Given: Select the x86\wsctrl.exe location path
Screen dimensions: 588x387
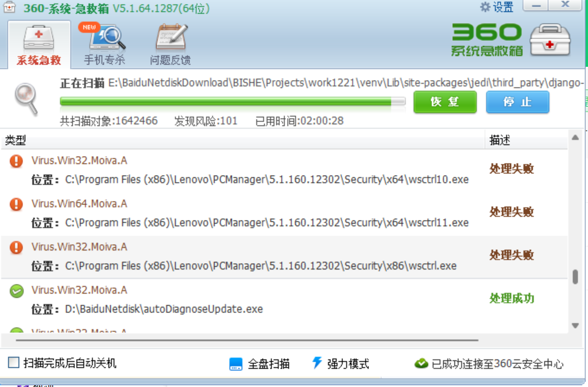Looking at the screenshot, I should (261, 265).
